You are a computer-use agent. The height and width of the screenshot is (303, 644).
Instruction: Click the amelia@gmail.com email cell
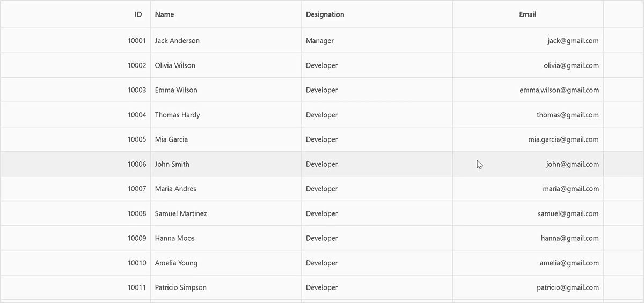pyautogui.click(x=569, y=263)
